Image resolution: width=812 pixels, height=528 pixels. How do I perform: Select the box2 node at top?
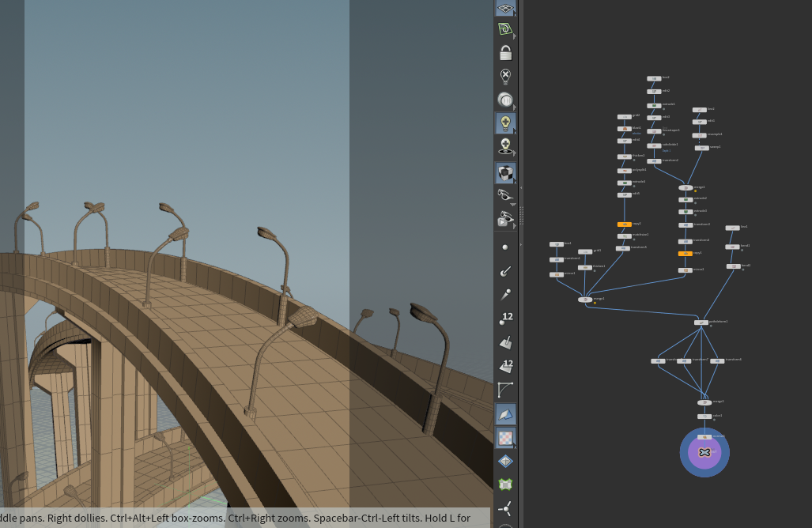654,79
